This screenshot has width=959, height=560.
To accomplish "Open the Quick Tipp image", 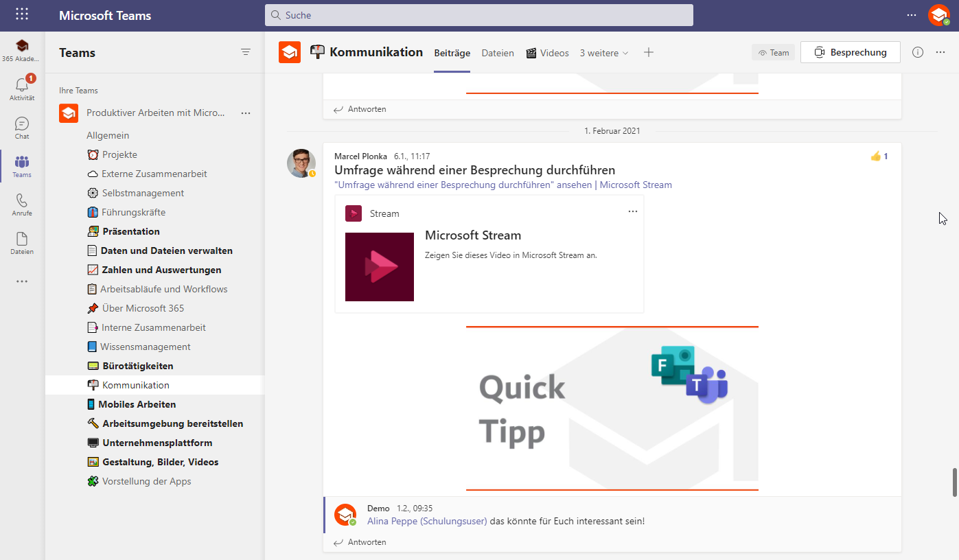I will tap(612, 408).
